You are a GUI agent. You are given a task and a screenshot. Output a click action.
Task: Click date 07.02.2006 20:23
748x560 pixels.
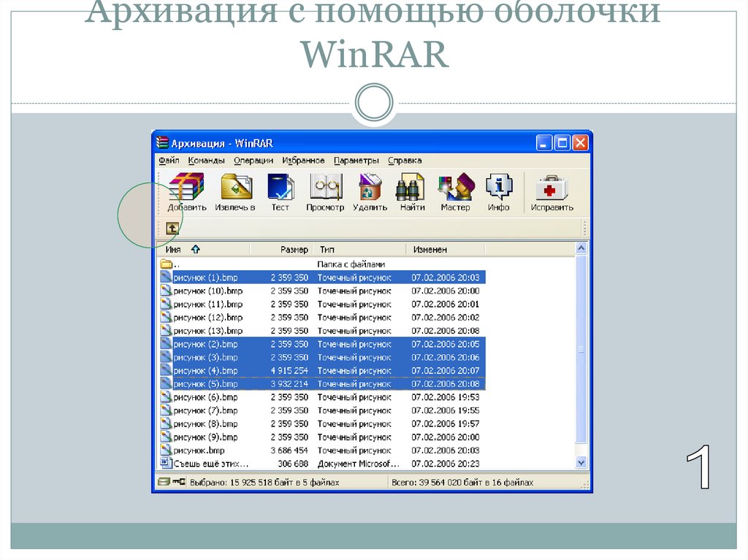coord(446,464)
